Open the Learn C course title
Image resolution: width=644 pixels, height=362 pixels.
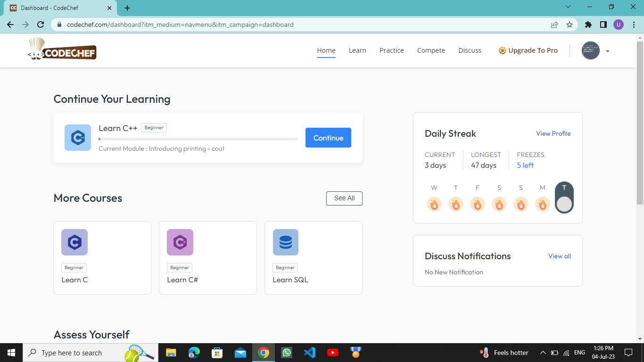74,280
